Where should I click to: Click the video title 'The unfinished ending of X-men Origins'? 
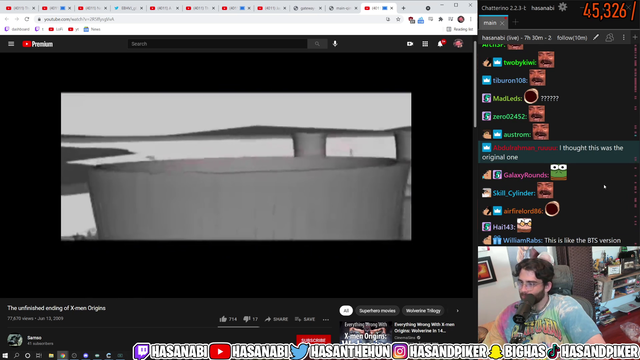coord(56,308)
